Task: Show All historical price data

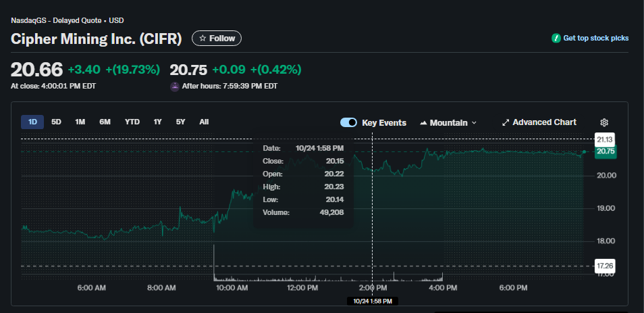Action: click(204, 122)
